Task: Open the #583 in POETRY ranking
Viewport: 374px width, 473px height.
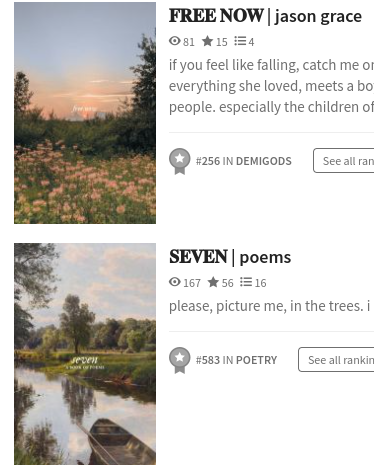Action: pos(236,360)
